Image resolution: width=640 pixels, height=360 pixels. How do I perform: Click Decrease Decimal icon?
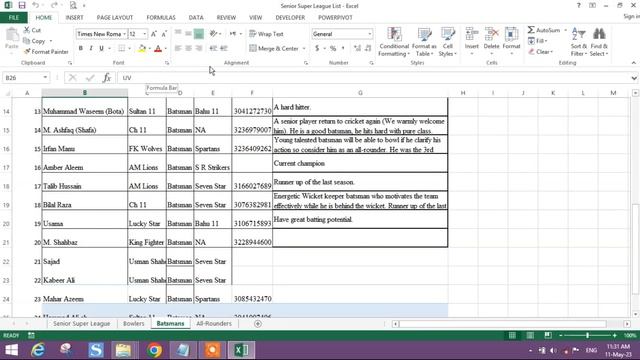click(x=368, y=49)
